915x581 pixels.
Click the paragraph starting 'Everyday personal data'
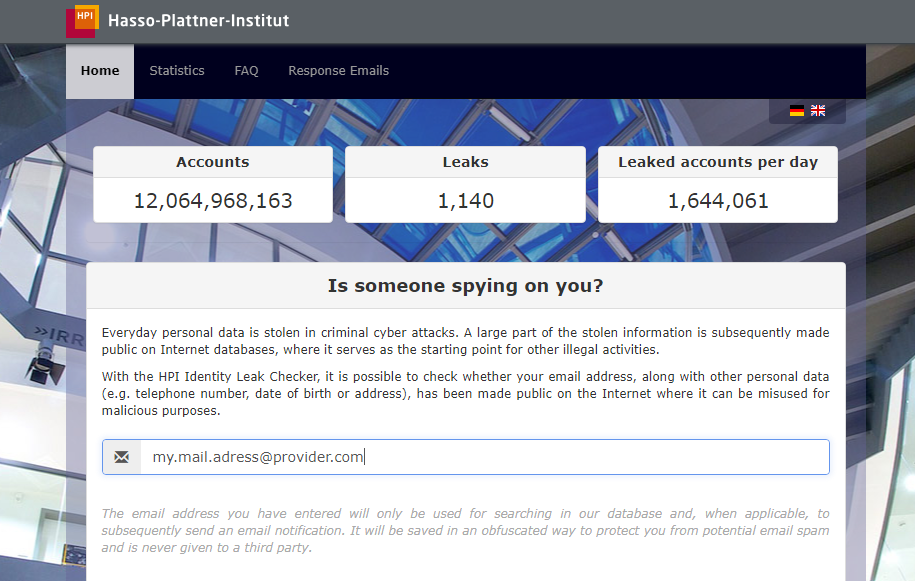click(465, 341)
